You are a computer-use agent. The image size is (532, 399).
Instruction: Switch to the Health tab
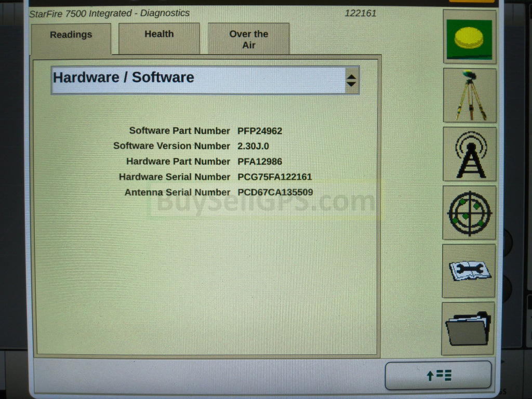(x=159, y=34)
